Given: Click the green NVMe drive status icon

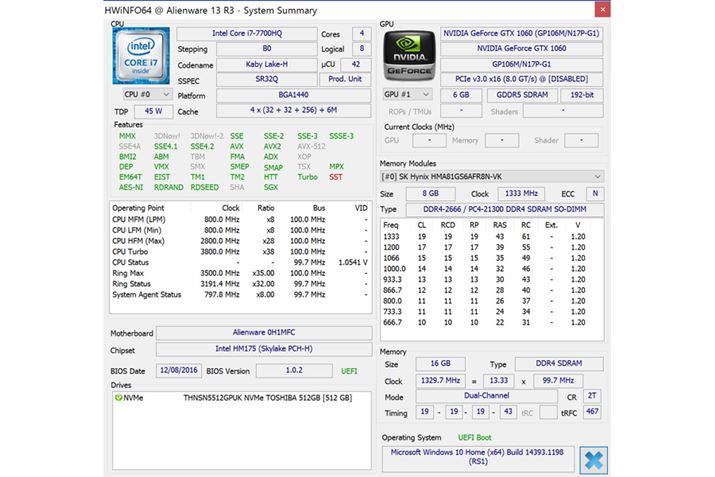Looking at the screenshot, I should tap(117, 397).
